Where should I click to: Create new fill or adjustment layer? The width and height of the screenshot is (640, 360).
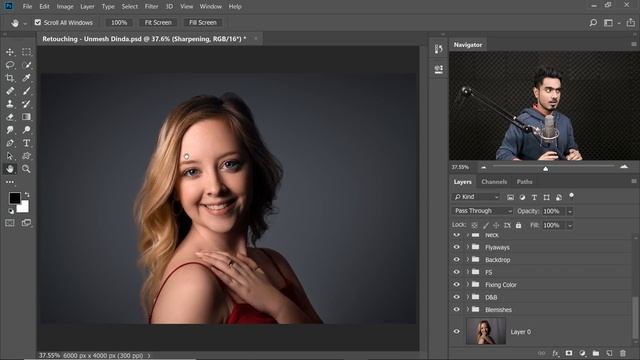tap(582, 353)
